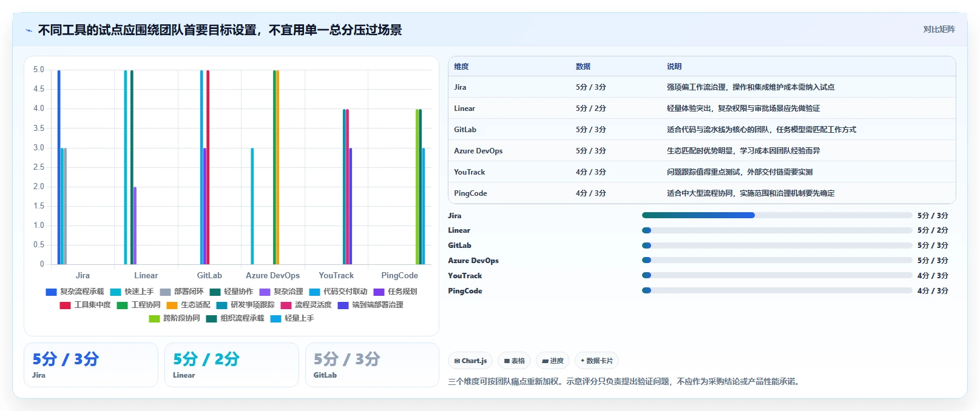Toggle the 端到端部署治理 legend entry
Image resolution: width=980 pixels, height=411 pixels.
tap(370, 305)
